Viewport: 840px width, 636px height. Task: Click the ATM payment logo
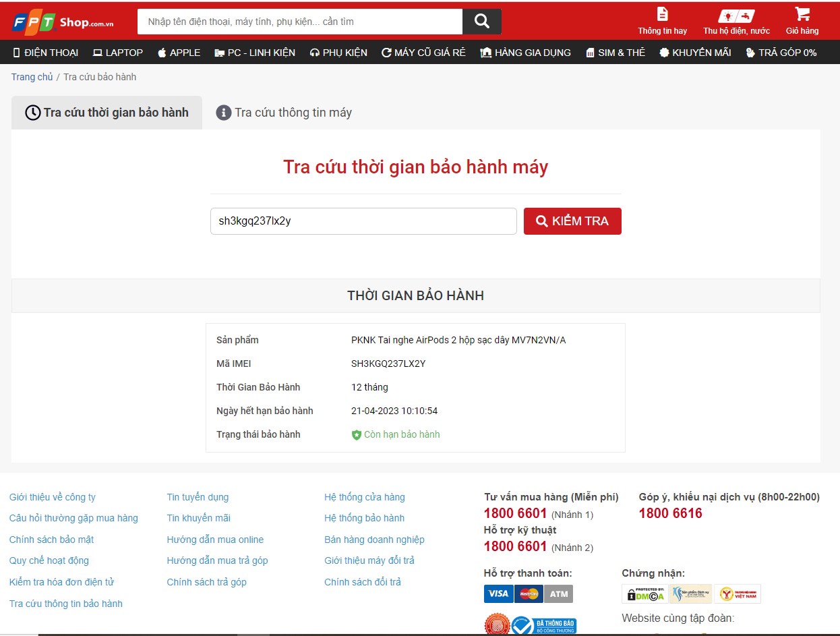click(559, 594)
